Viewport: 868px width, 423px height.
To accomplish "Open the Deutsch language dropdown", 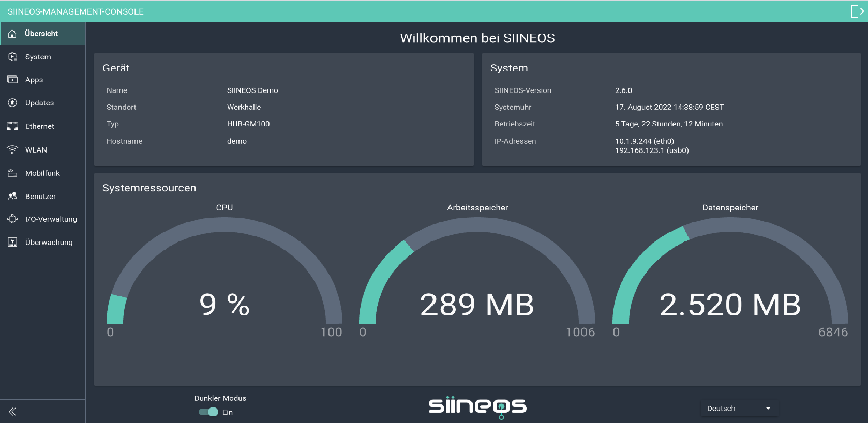I will (740, 409).
